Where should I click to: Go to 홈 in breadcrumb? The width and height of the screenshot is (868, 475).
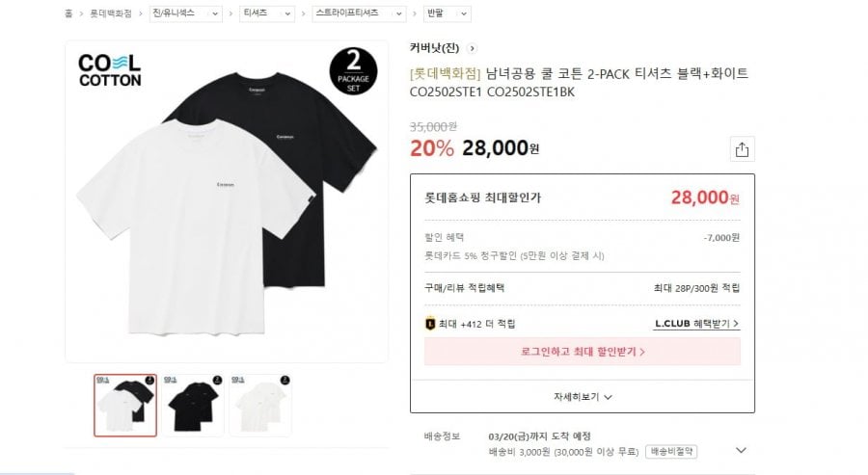tap(68, 14)
